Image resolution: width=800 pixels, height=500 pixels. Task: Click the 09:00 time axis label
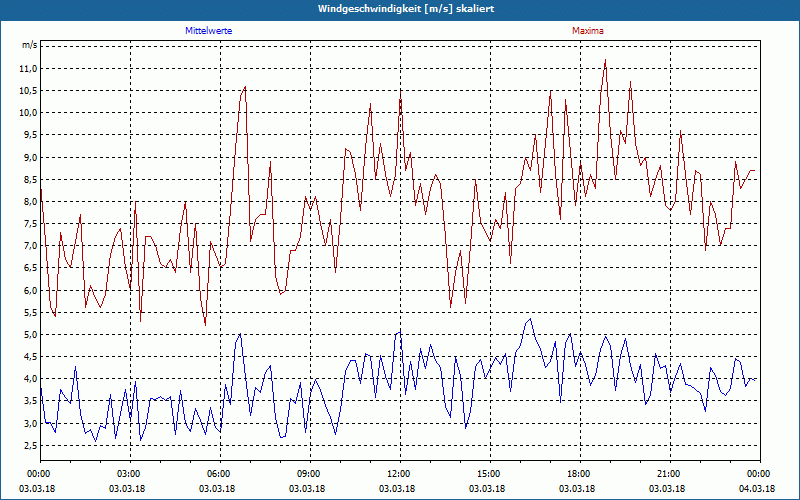(310, 474)
